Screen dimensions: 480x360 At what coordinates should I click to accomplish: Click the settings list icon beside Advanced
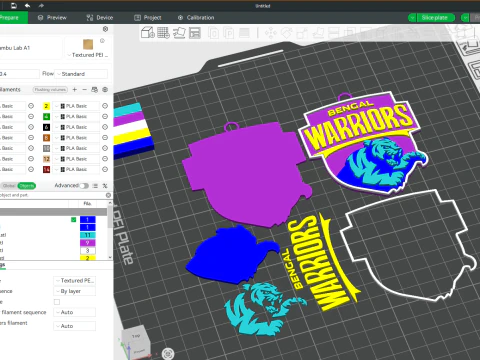coord(95,186)
